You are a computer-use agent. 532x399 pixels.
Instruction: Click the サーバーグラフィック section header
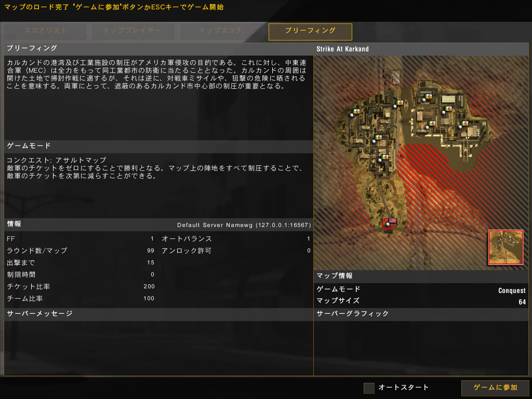[353, 313]
